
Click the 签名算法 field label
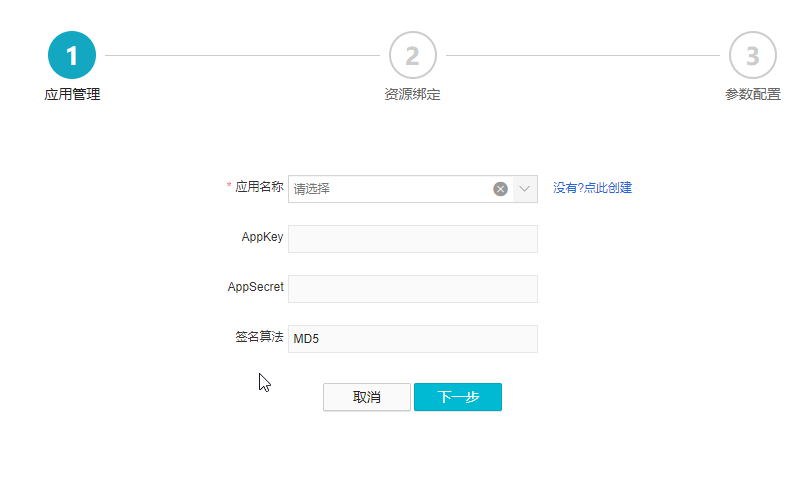pos(259,337)
